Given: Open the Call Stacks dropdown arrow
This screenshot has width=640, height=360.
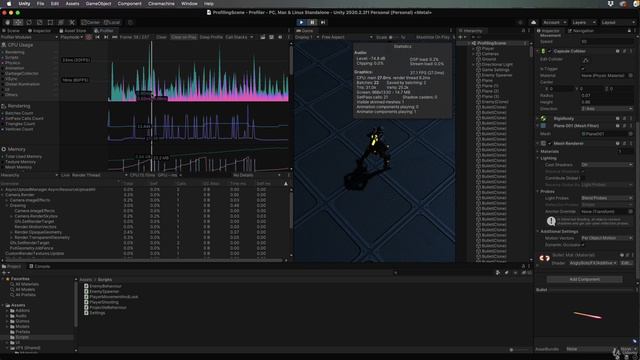Looking at the screenshot, I should point(251,37).
